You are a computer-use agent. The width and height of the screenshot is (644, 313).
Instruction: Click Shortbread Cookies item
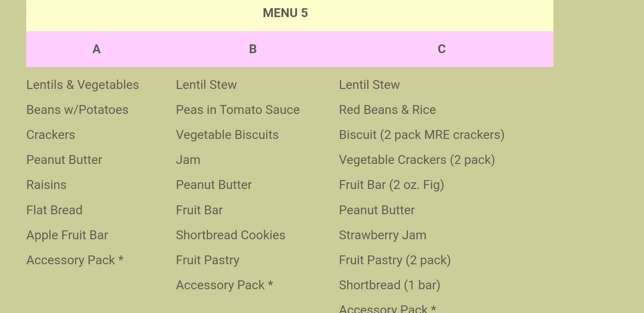tap(231, 235)
